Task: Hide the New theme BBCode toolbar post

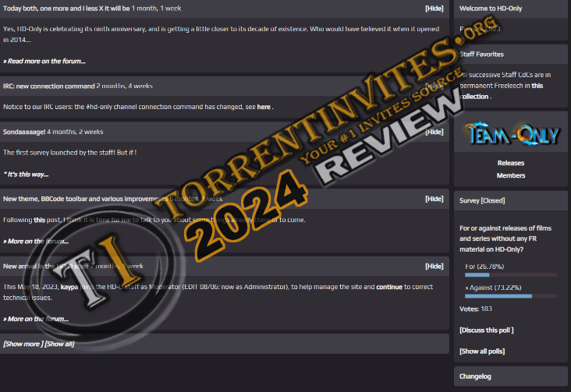Action: 434,199
